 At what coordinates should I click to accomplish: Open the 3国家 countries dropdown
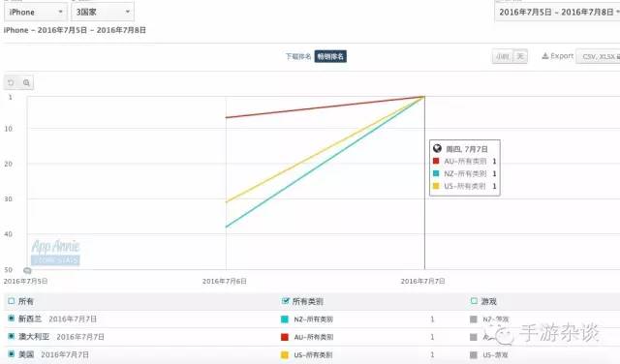103,12
